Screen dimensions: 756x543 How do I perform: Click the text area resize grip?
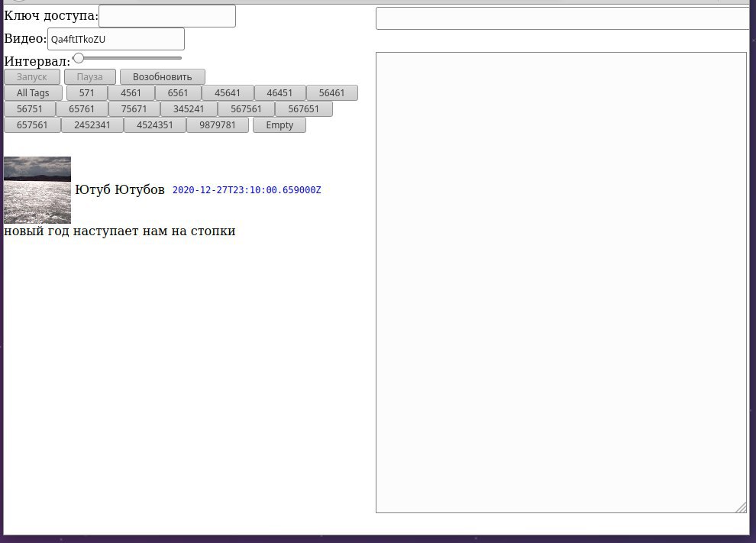click(x=741, y=508)
